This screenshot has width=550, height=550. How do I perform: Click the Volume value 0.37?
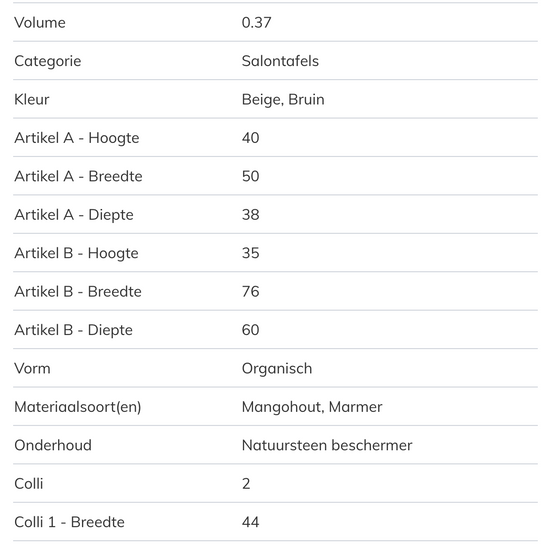pos(256,22)
